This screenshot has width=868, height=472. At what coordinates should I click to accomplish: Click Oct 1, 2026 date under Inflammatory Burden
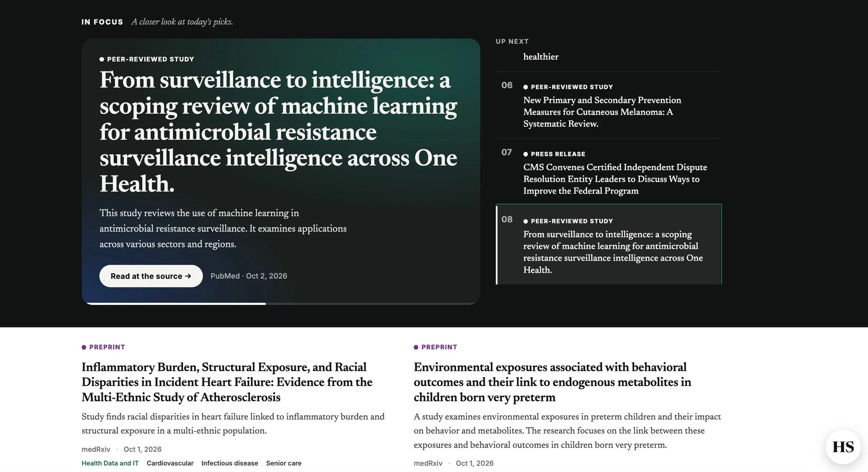(x=142, y=449)
